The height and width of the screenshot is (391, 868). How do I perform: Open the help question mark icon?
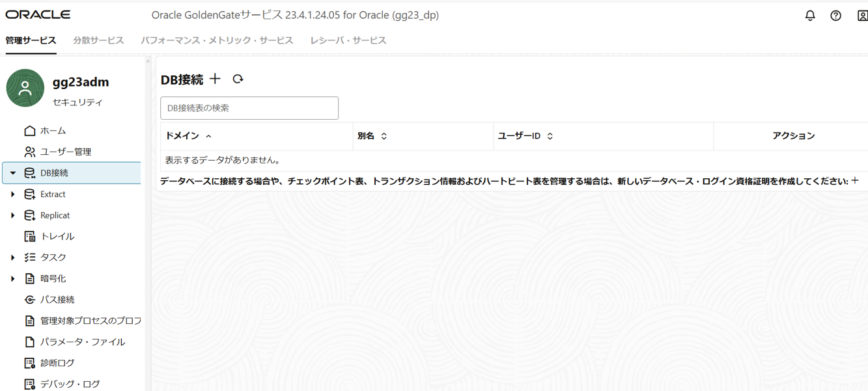point(836,15)
